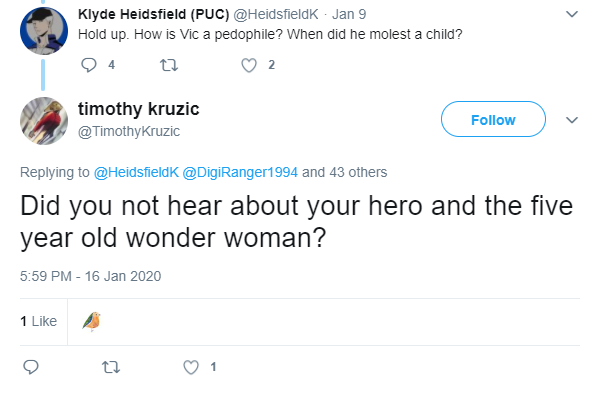Retweet timothy kruzic's tweet
This screenshot has width=602, height=395.
[111, 367]
